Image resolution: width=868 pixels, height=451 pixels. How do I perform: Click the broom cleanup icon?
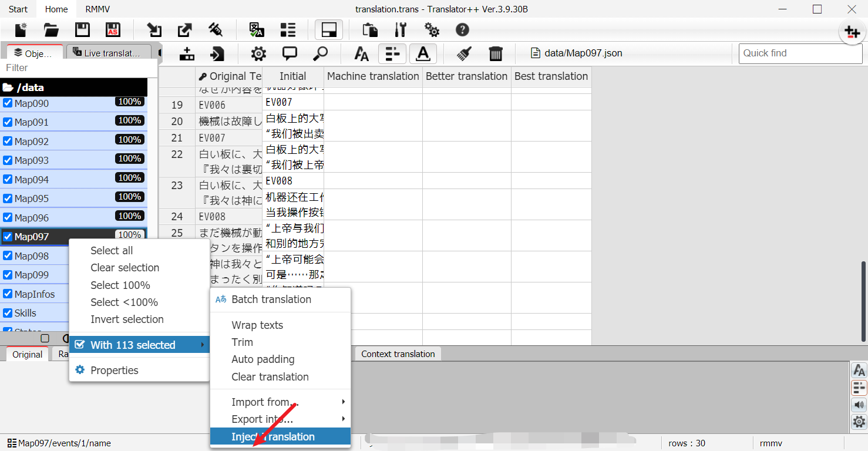click(463, 53)
